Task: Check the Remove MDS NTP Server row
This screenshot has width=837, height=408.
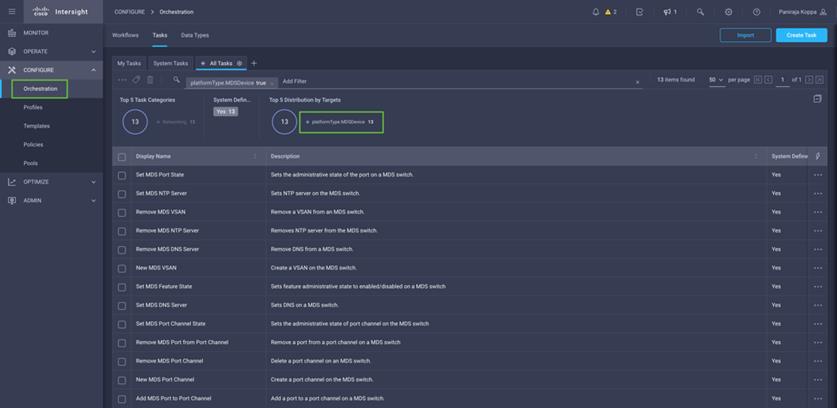Action: click(122, 231)
